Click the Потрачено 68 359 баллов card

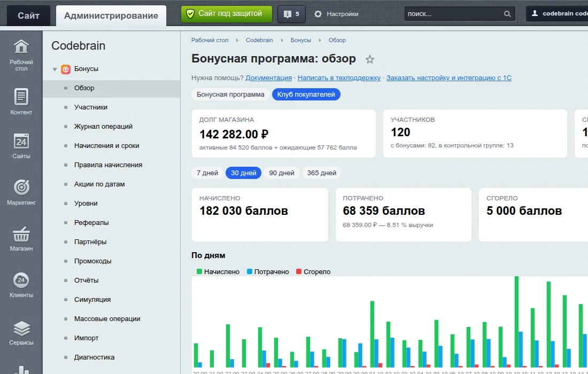click(x=404, y=215)
